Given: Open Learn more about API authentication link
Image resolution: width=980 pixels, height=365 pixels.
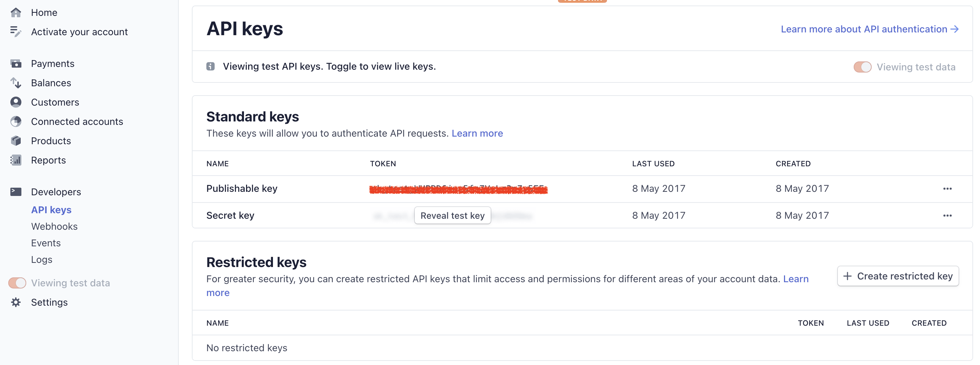Looking at the screenshot, I should 870,29.
